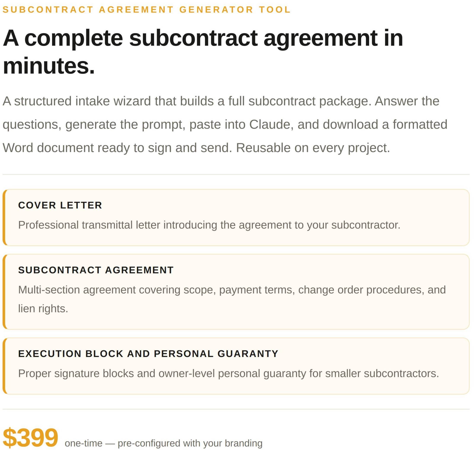Viewport: 476px width, 452px height.
Task: Open the Subcontract Agreement card title
Action: point(96,270)
